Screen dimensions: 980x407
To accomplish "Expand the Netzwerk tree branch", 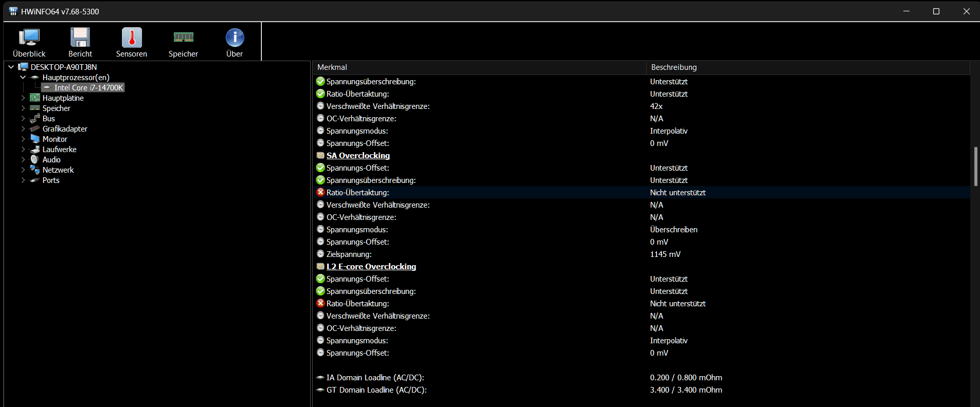I will (23, 170).
